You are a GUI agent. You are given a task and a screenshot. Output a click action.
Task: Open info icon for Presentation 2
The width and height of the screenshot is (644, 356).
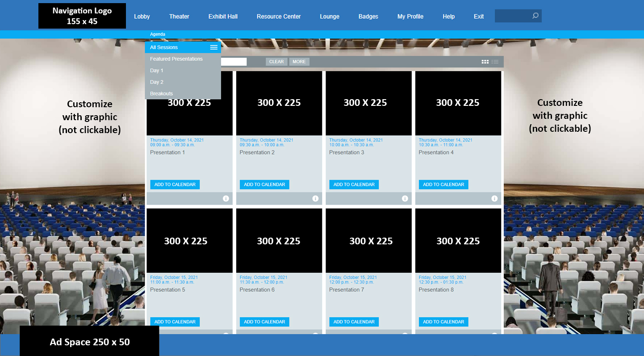[x=315, y=198]
